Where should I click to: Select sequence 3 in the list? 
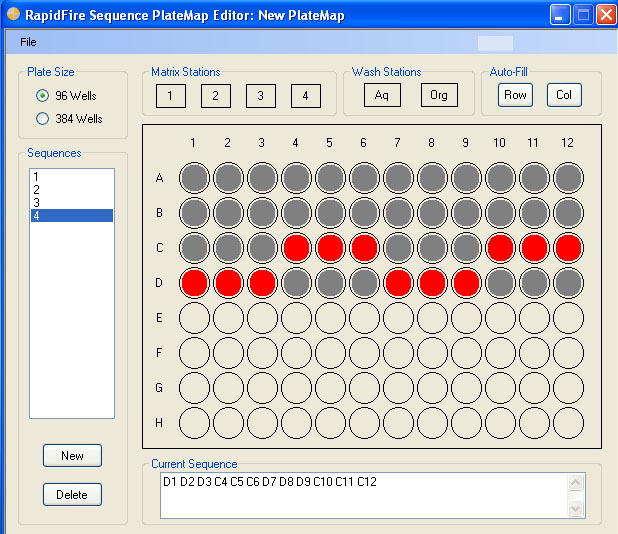click(72, 203)
